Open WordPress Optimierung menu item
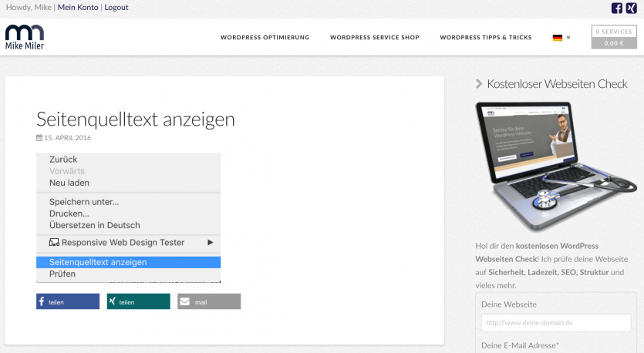The width and height of the screenshot is (644, 353). [x=265, y=37]
